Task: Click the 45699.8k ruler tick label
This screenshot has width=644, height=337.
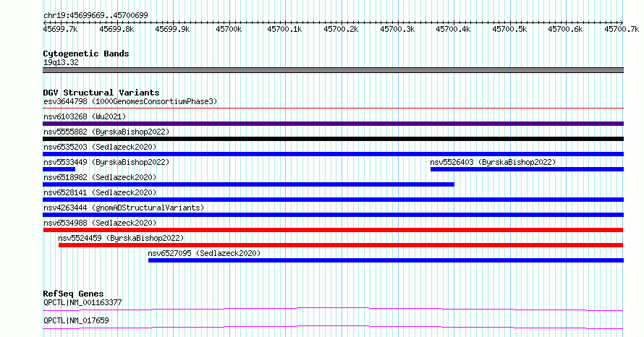Action: 116,29
